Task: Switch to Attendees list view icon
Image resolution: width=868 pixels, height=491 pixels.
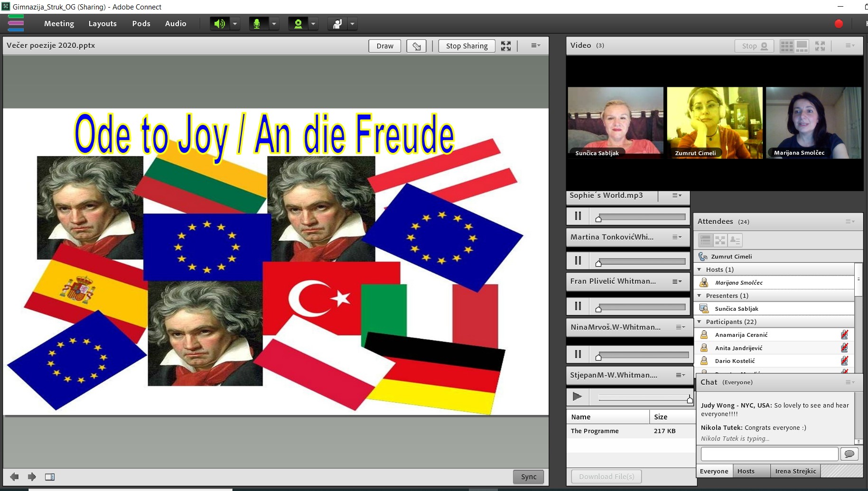Action: (x=705, y=241)
